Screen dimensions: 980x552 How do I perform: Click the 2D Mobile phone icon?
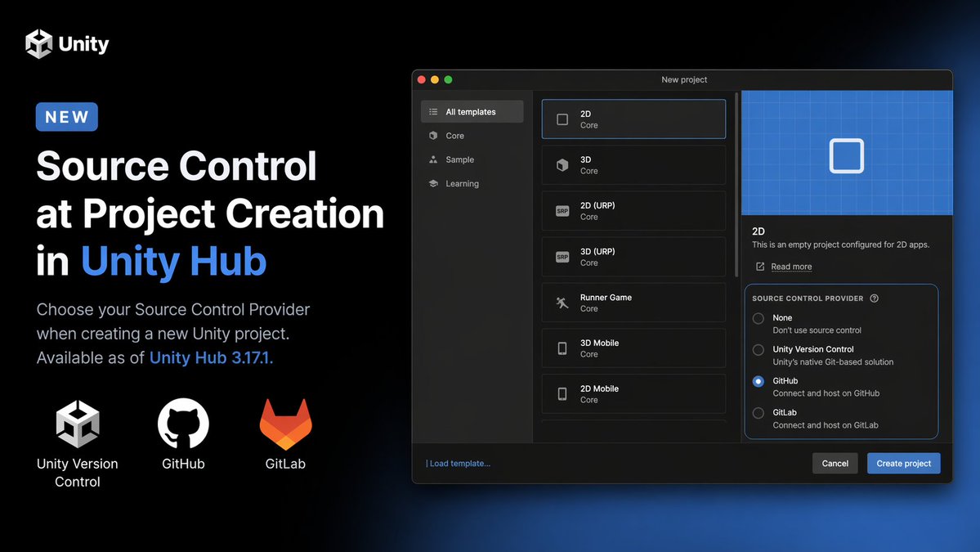(x=562, y=394)
